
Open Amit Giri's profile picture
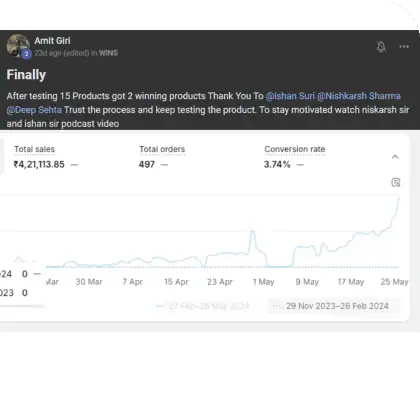(18, 46)
